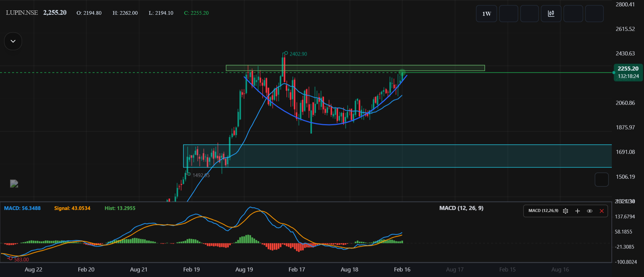The width and height of the screenshot is (644, 277).
Task: Click the 2402.90 high price marker
Action: [x=298, y=54]
